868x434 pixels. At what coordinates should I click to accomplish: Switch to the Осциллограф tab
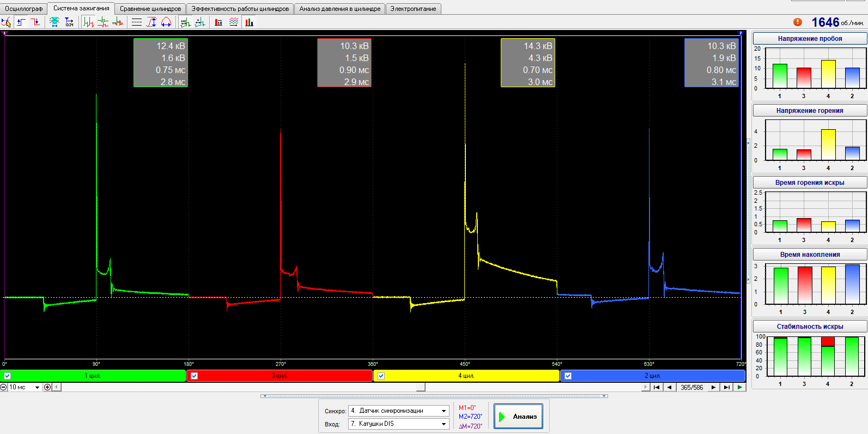pyautogui.click(x=23, y=9)
